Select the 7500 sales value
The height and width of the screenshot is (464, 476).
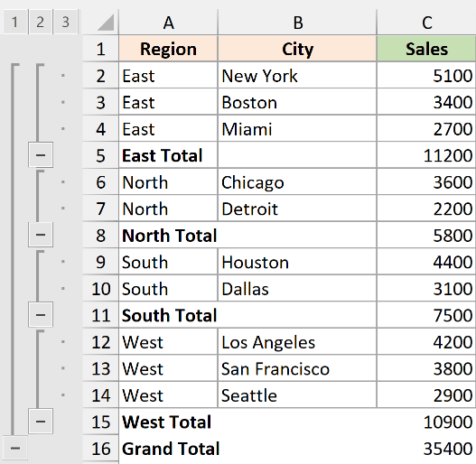pos(426,315)
